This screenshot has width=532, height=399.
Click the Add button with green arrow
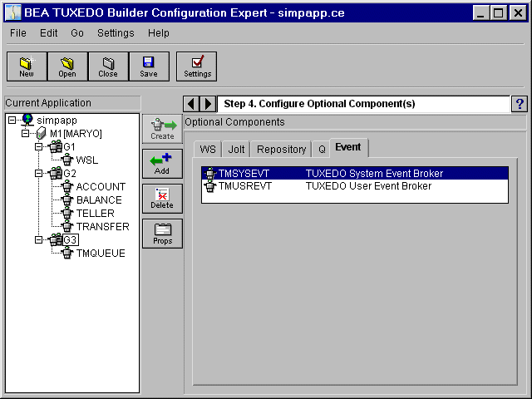pos(163,164)
